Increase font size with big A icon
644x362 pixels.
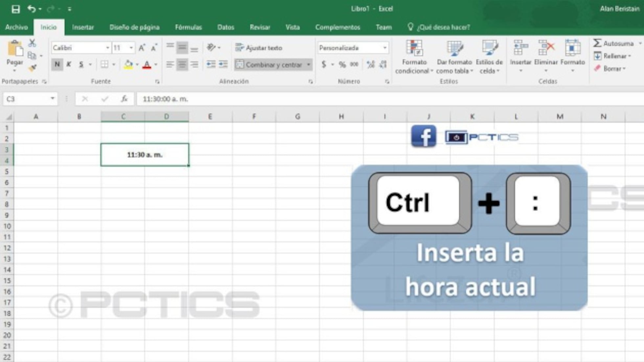[x=142, y=48]
